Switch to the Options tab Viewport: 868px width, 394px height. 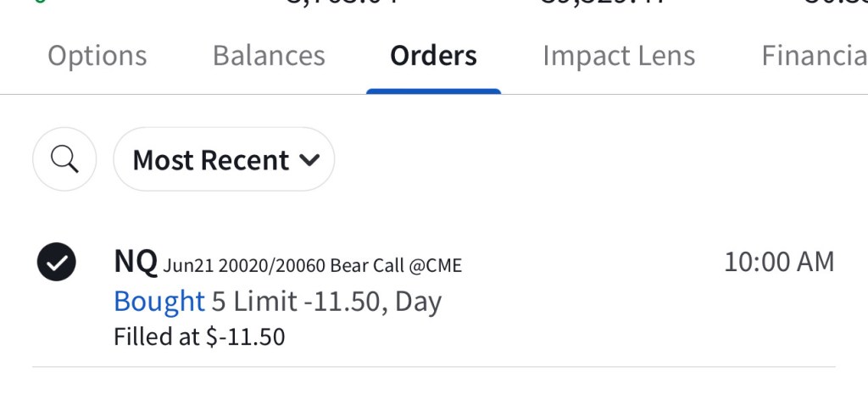(97, 56)
